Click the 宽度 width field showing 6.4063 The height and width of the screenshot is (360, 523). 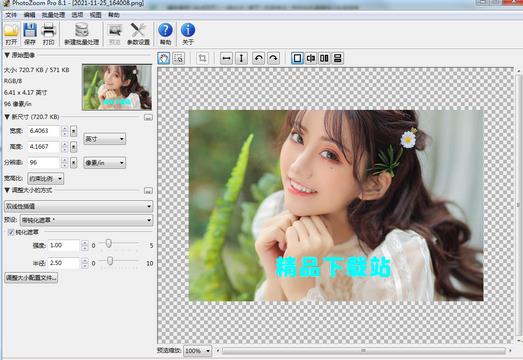pyautogui.click(x=43, y=131)
